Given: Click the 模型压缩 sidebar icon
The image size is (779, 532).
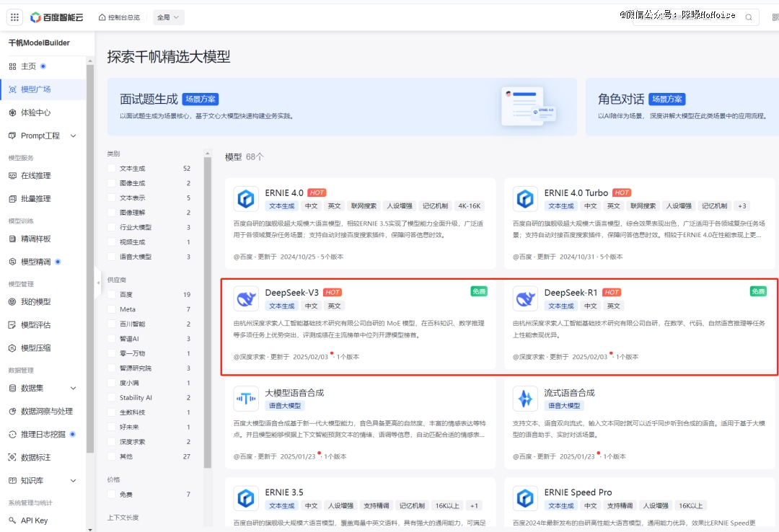Looking at the screenshot, I should click(12, 347).
